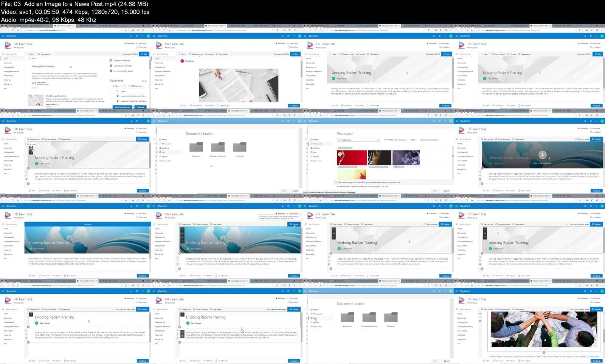Viewport: 605px width, 364px height.
Task: Open the + New dropdown in the paper-photo frame
Action: pos(183,54)
